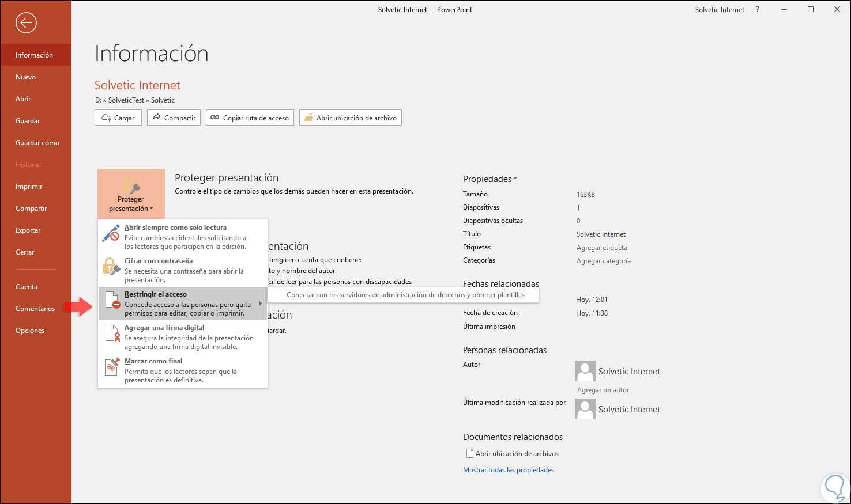Go to the Exportar section

point(36,230)
